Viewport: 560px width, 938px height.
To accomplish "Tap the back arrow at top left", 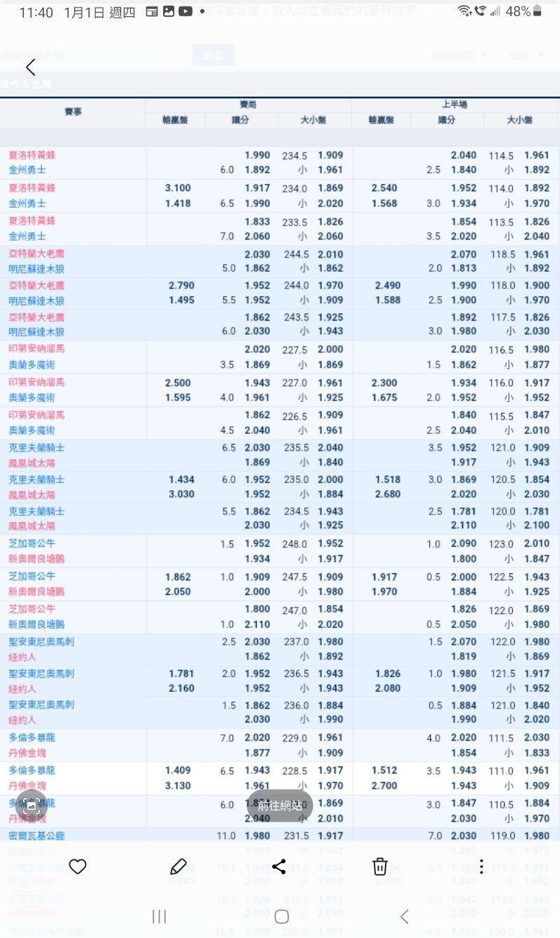I will 30,67.
